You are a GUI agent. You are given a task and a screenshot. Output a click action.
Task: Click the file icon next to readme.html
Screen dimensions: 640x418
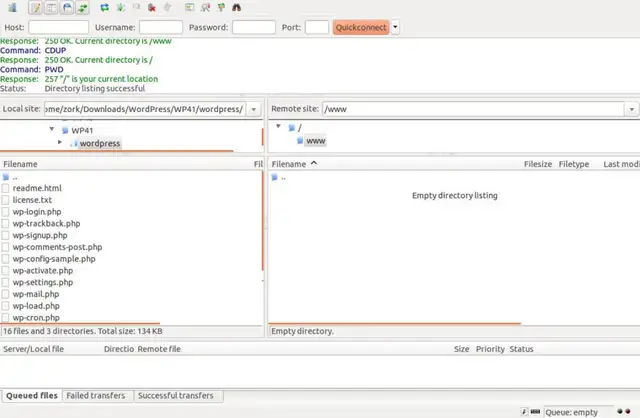[5, 188]
